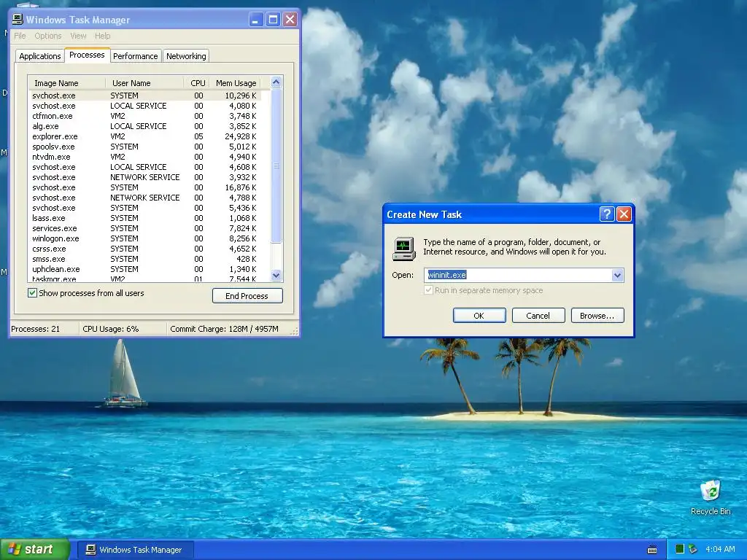The width and height of the screenshot is (747, 560).
Task: Click the 24,928 K memory value
Action: pos(240,136)
